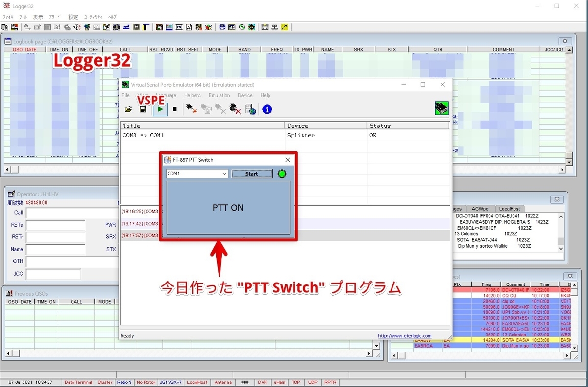588x387 pixels.
Task: Click the blue stairs icon in Logger32 toolbar
Action: tap(126, 27)
